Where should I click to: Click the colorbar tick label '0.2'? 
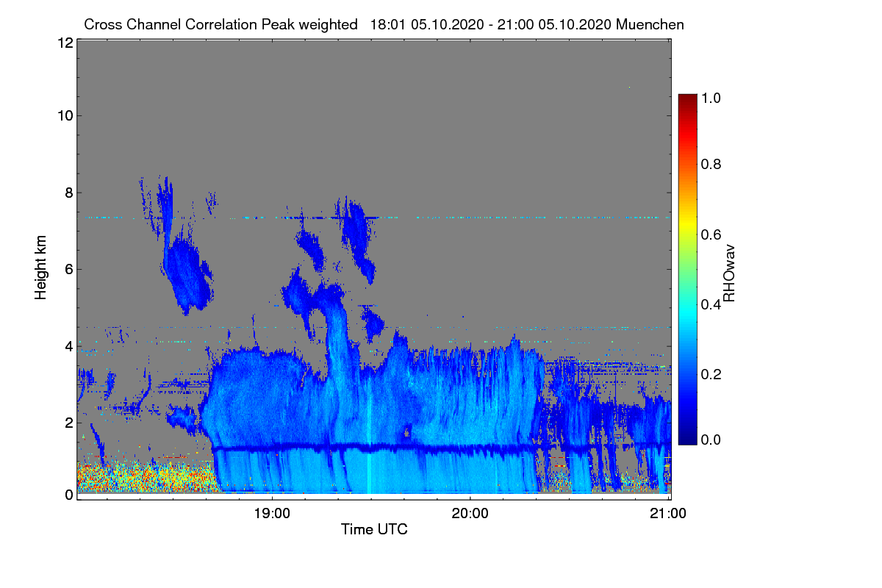(x=710, y=373)
